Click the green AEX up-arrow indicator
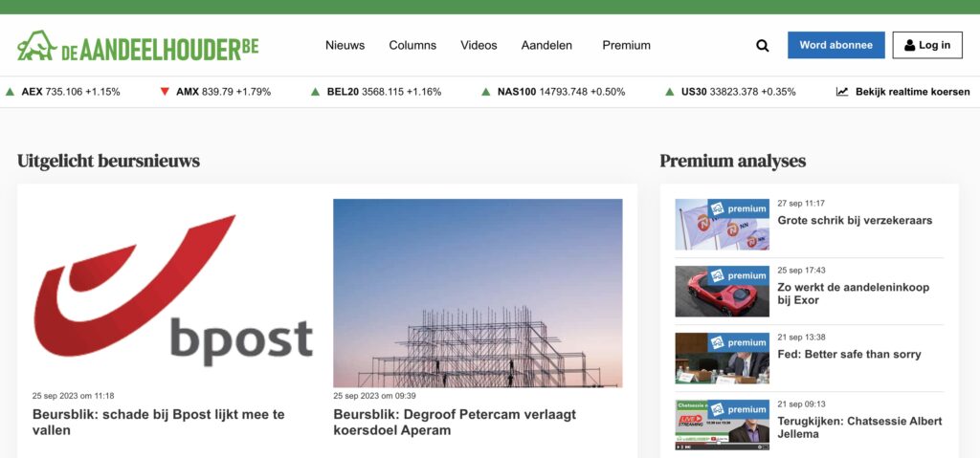 [x=10, y=92]
